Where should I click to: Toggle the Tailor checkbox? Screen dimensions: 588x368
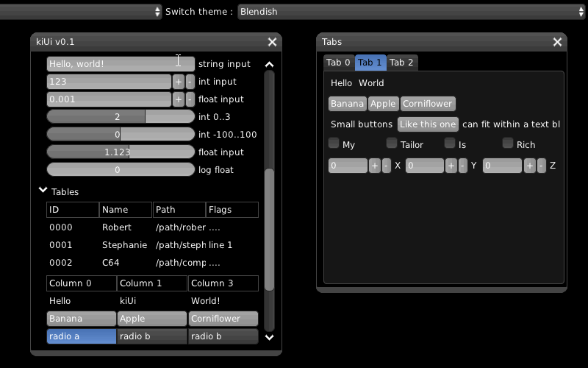(x=392, y=143)
